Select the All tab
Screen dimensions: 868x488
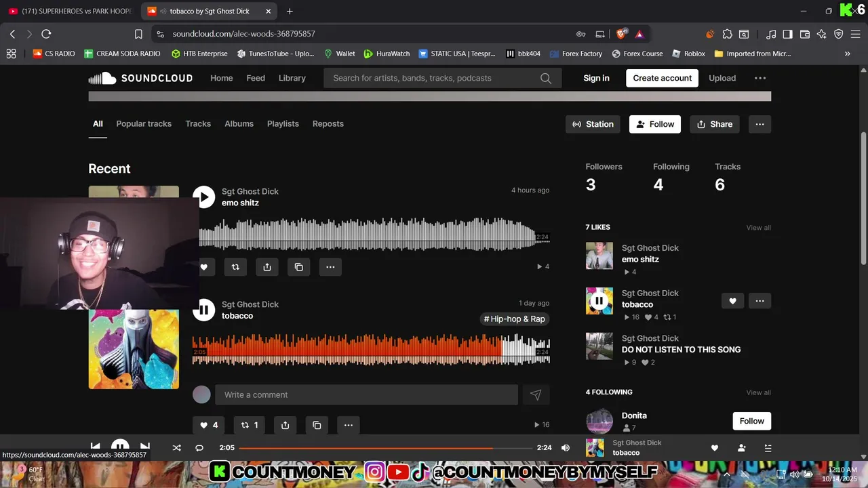tap(98, 123)
